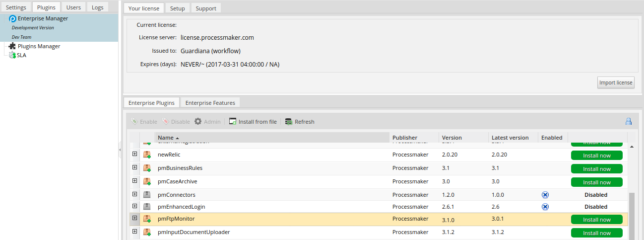Click the plugin list vertical scrollbar
The width and height of the screenshot is (644, 240).
click(632, 214)
